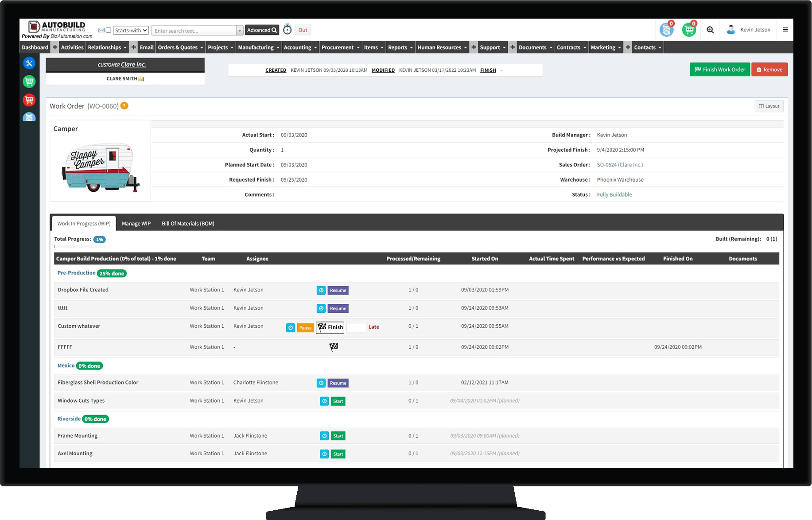Click the checkered flag in FFFFF row
The width and height of the screenshot is (812, 520).
pos(334,347)
